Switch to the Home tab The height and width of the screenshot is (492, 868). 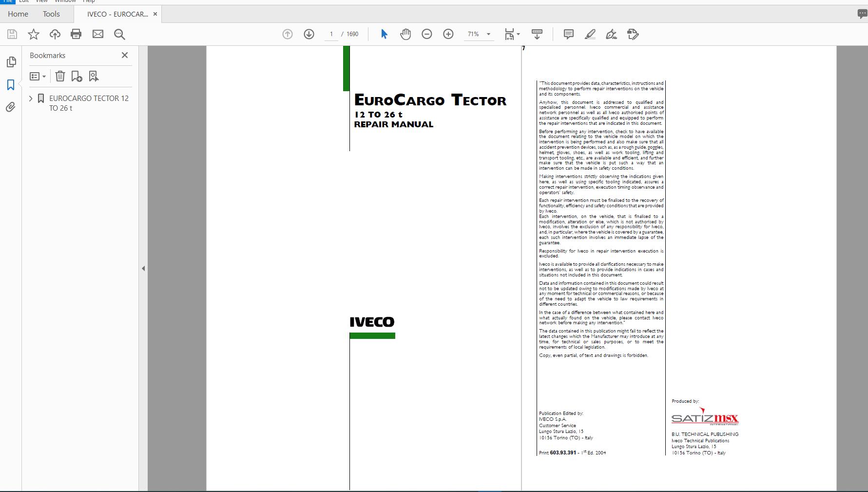[18, 14]
